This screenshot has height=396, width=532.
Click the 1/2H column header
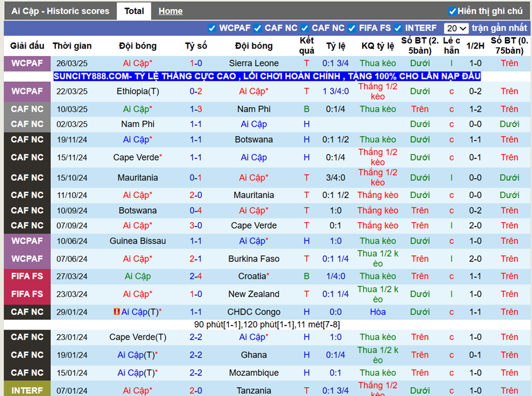pyautogui.click(x=475, y=46)
